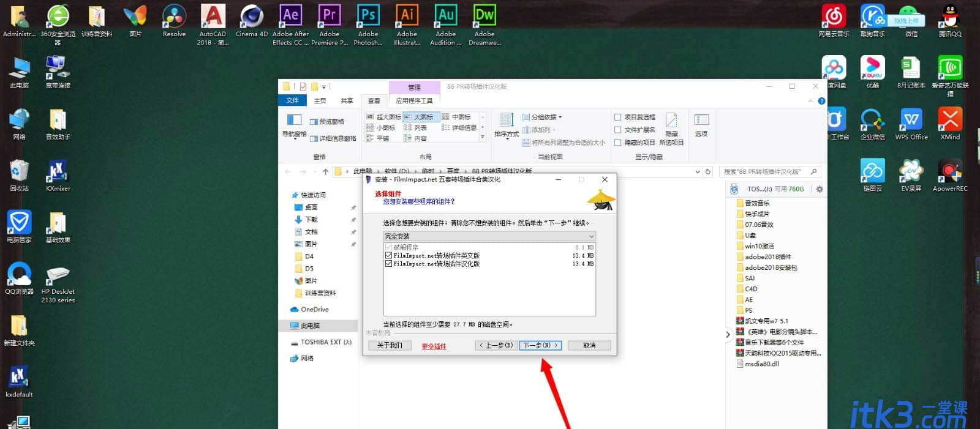Click 下一步(N) button in installer
This screenshot has height=429, width=980.
(x=540, y=345)
